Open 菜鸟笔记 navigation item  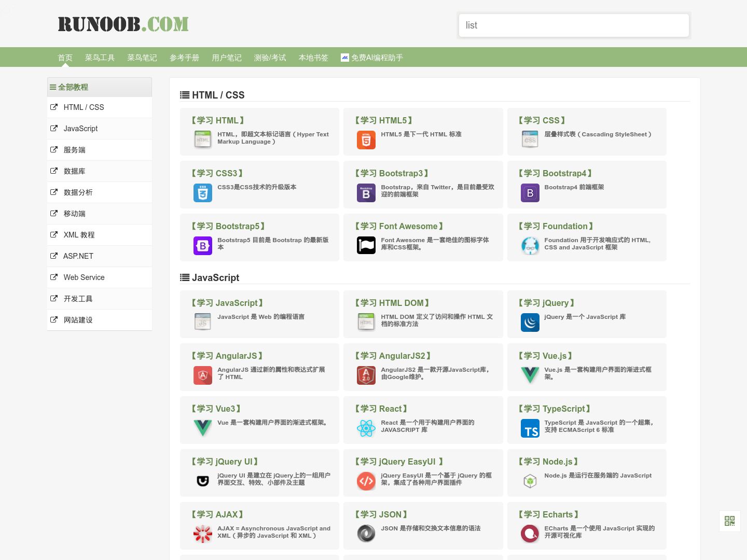tap(142, 58)
